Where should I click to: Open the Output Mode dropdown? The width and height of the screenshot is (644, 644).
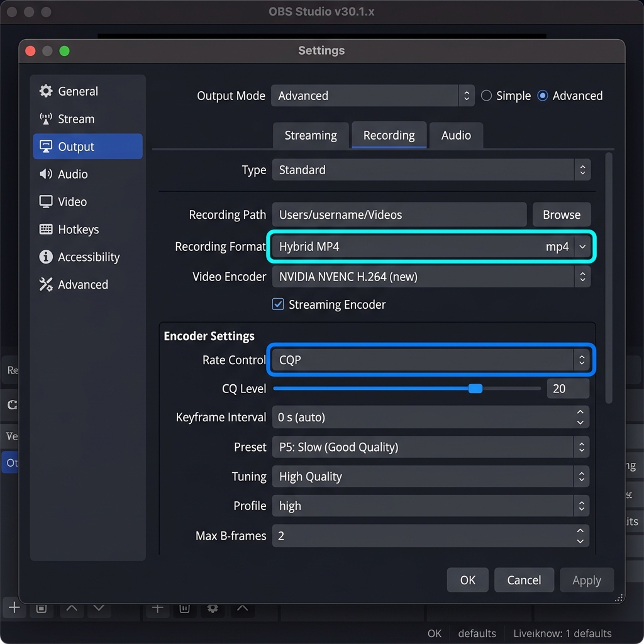tap(372, 96)
